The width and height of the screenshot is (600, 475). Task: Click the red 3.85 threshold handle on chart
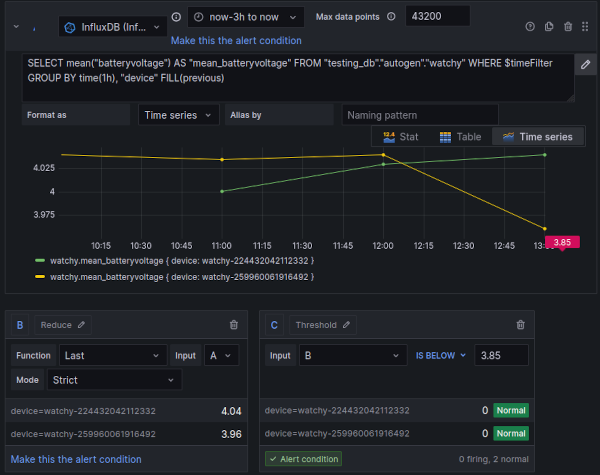(563, 242)
